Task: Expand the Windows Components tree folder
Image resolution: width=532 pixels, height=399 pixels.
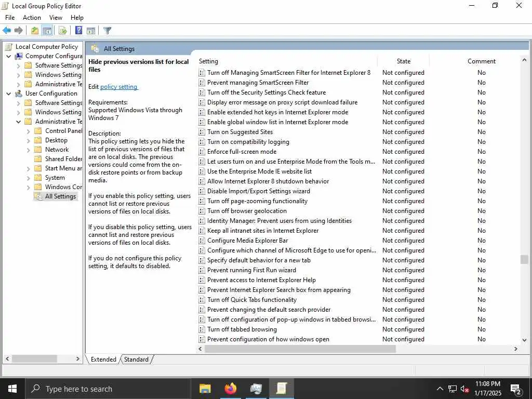Action: coord(29,187)
